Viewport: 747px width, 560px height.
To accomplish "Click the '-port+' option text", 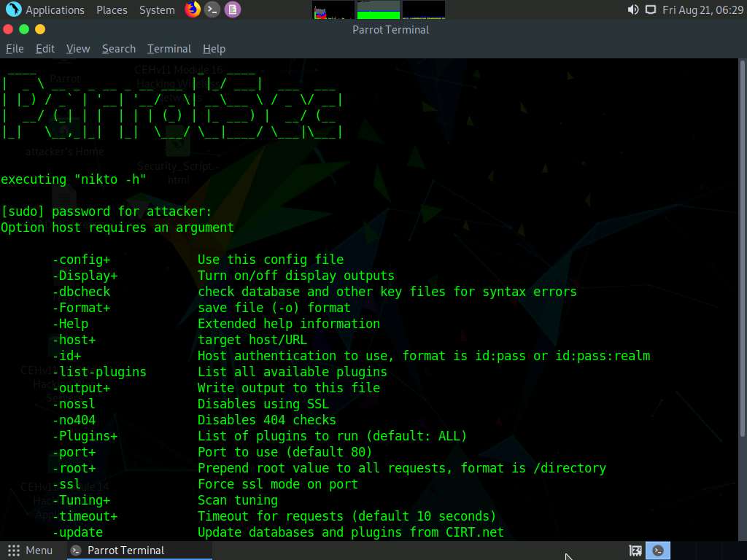I will point(74,452).
